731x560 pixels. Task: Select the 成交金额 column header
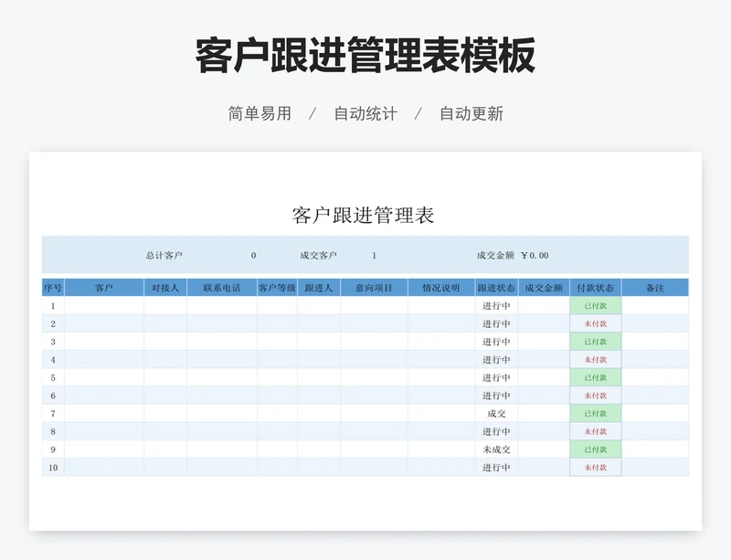click(544, 288)
